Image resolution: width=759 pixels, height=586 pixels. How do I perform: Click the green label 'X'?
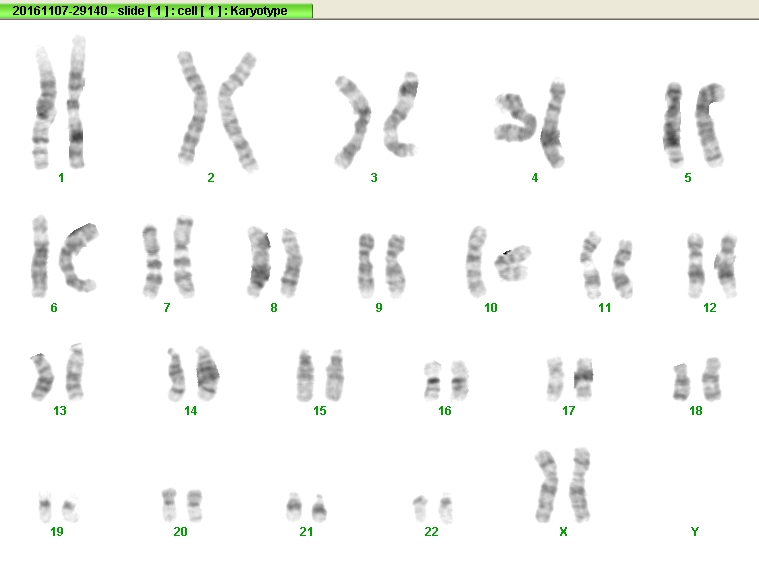coord(563,531)
